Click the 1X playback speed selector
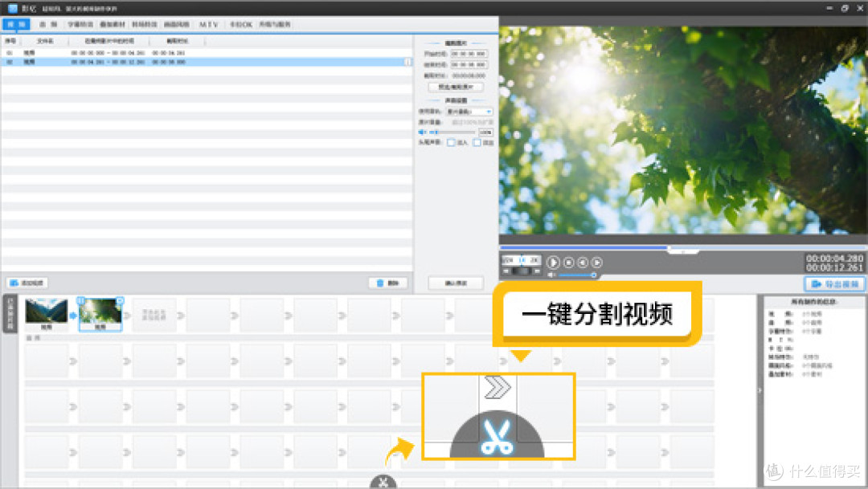Image resolution: width=868 pixels, height=489 pixels. tap(521, 259)
